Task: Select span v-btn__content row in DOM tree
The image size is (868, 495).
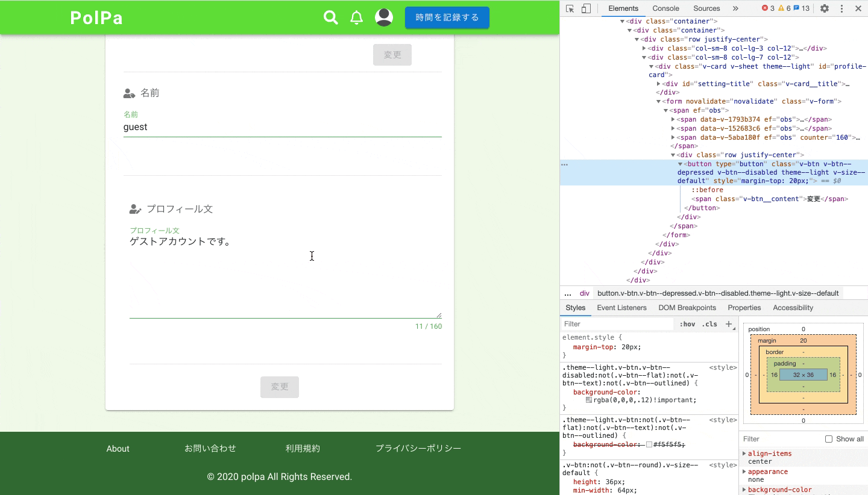Action: pos(770,199)
